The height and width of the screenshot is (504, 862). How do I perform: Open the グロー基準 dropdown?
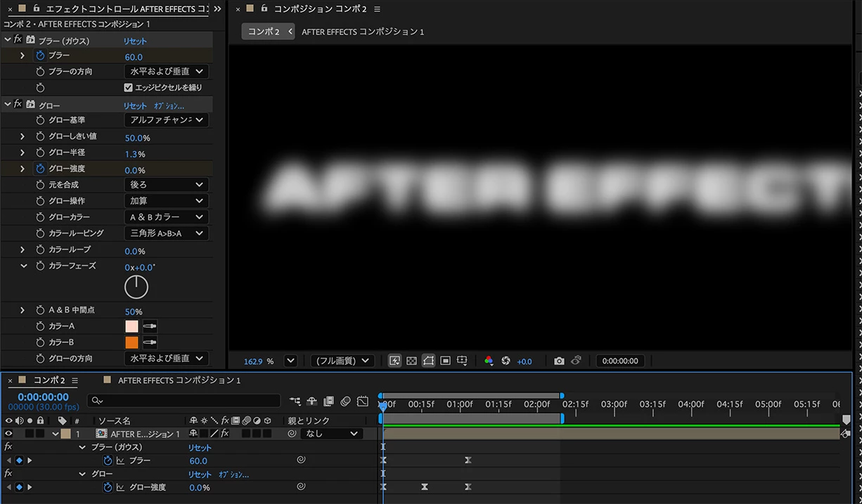(167, 120)
